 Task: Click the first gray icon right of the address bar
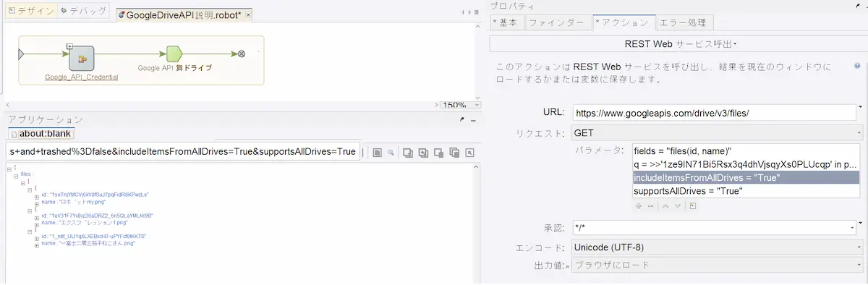(377, 153)
